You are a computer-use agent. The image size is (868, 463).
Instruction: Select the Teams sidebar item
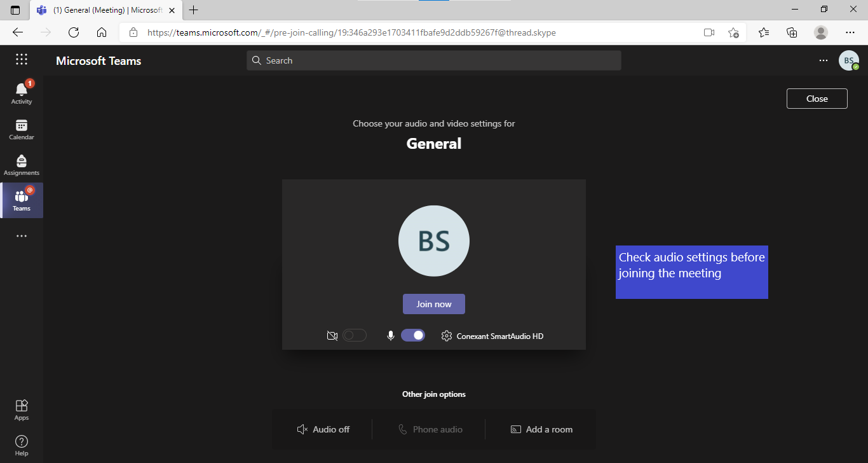coord(22,200)
